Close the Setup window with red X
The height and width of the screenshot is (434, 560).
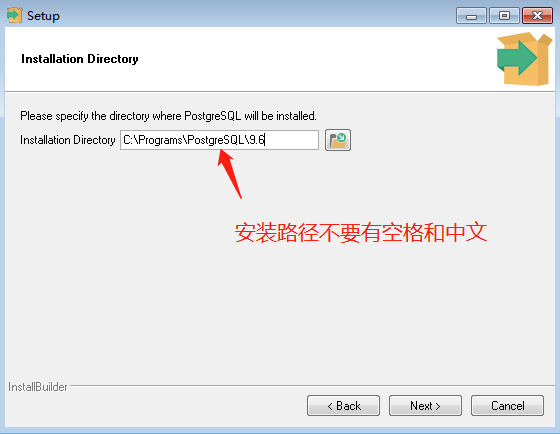537,16
